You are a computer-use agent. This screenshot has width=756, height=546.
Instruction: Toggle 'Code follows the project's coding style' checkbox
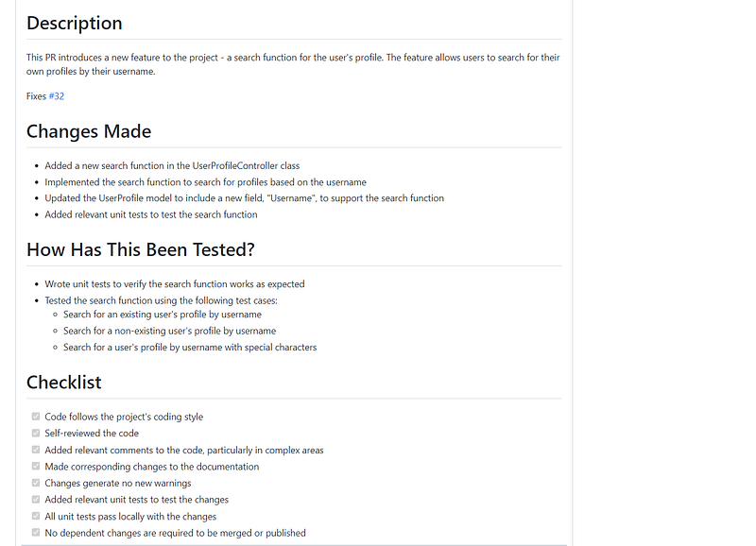point(36,417)
